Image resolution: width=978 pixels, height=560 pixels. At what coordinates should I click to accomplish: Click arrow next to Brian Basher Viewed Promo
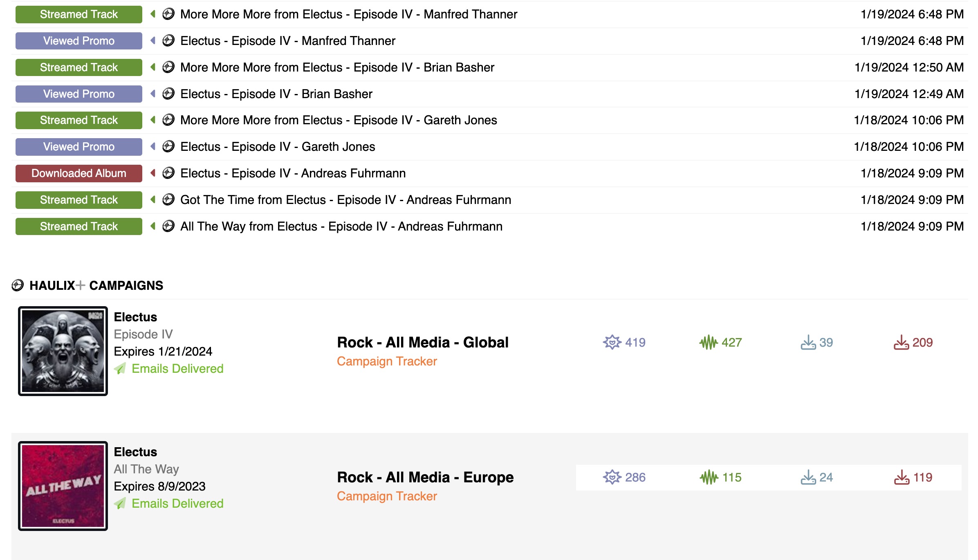coord(153,94)
